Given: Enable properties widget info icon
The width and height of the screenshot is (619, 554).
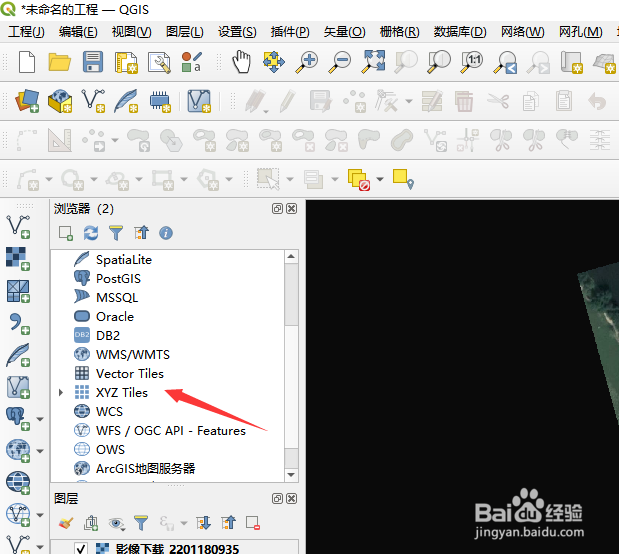Looking at the screenshot, I should (166, 233).
